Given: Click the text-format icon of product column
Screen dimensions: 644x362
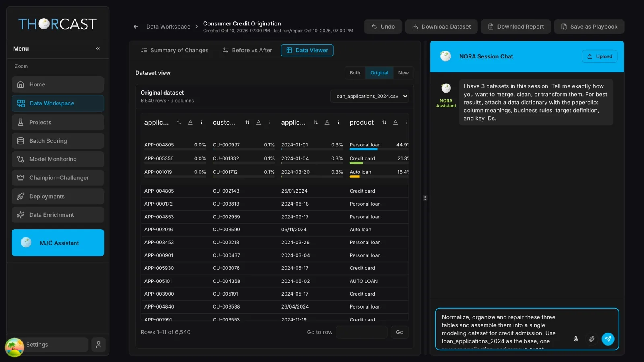Looking at the screenshot, I should click(395, 122).
